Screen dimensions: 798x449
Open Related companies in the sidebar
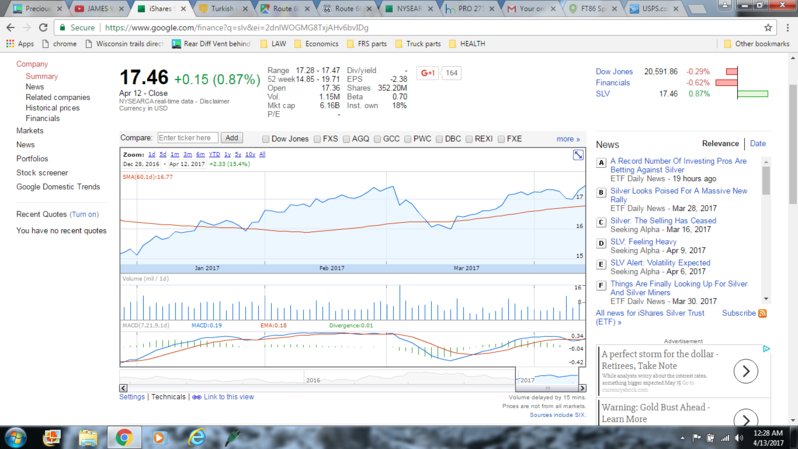(58, 97)
